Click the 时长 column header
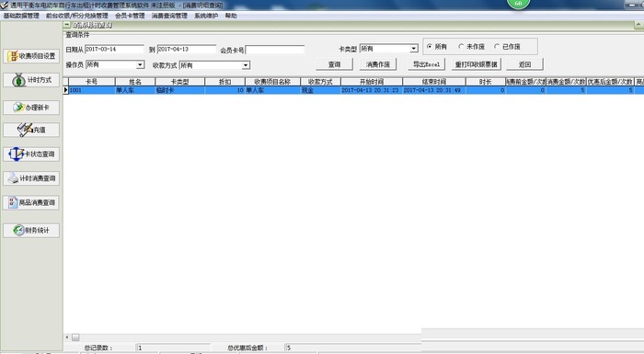The image size is (644, 354). pyautogui.click(x=485, y=82)
